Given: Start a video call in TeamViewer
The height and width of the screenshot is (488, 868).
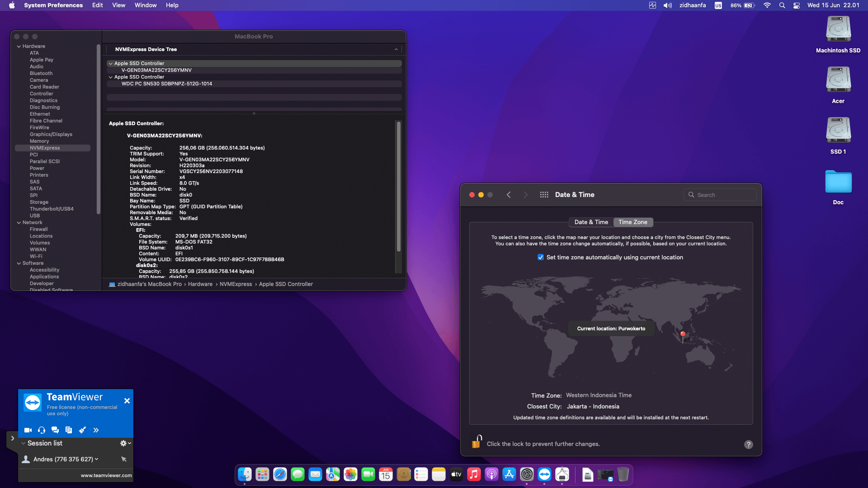Looking at the screenshot, I should [x=28, y=430].
